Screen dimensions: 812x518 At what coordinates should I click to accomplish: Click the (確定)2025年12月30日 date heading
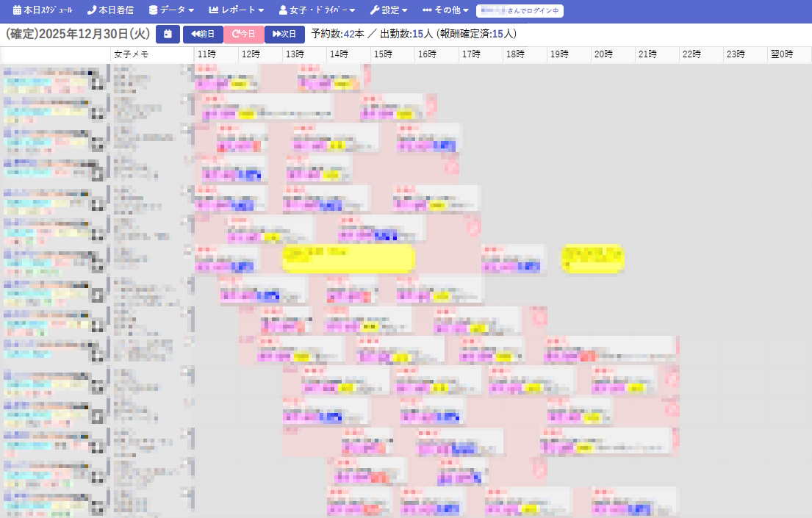[78, 35]
